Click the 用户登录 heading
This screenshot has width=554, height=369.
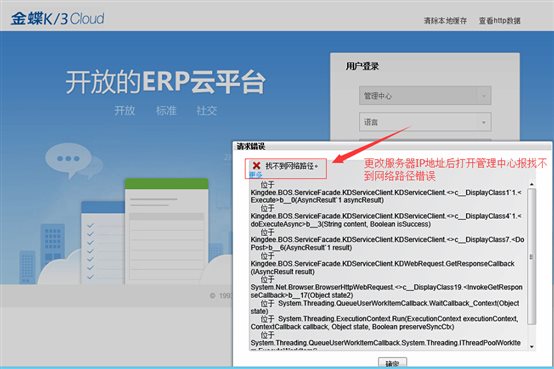(362, 66)
